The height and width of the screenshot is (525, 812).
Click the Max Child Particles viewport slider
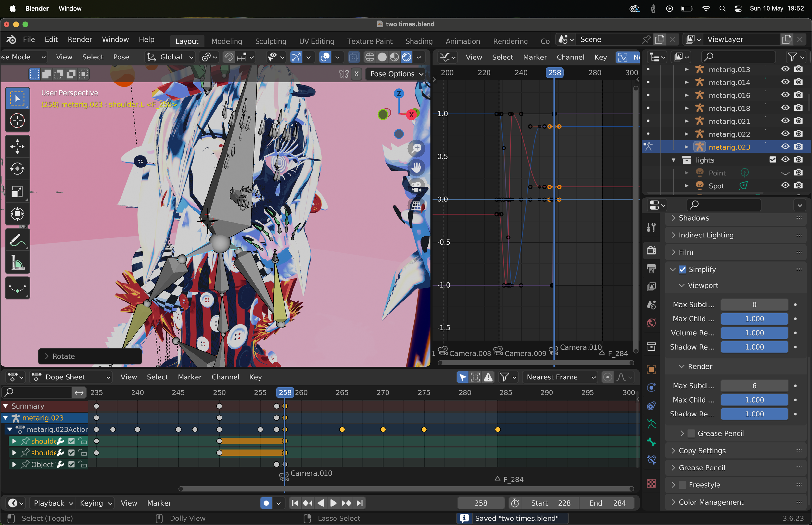tap(754, 319)
